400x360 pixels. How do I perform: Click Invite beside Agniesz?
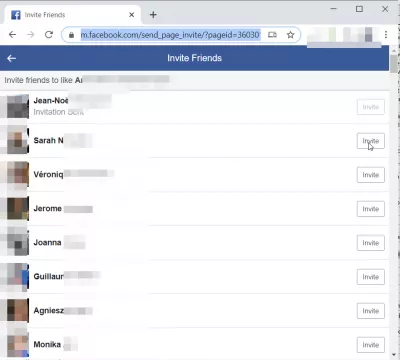(371, 311)
